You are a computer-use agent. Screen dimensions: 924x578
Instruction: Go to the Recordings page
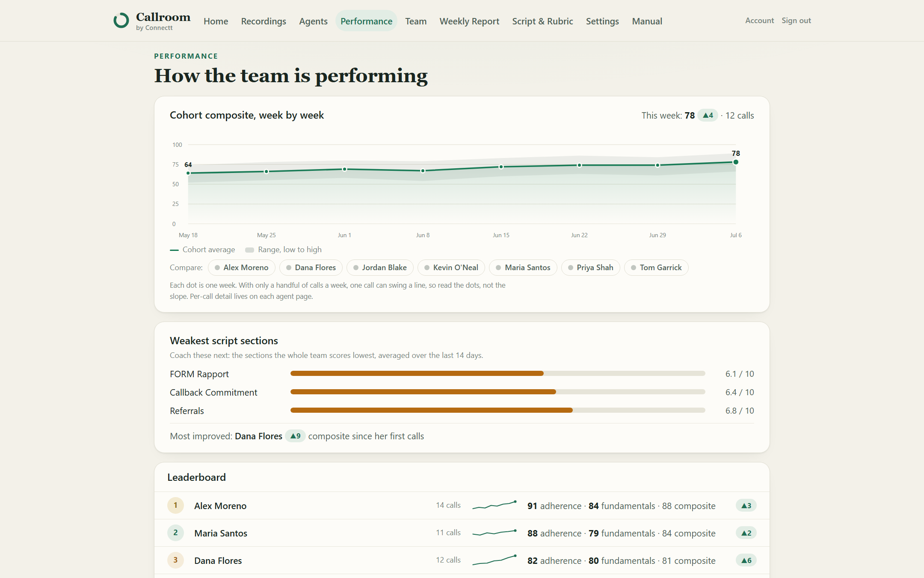coord(264,21)
